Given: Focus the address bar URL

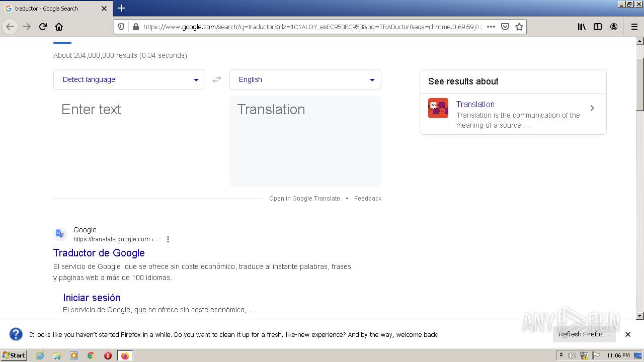Looking at the screenshot, I should pyautogui.click(x=312, y=27).
